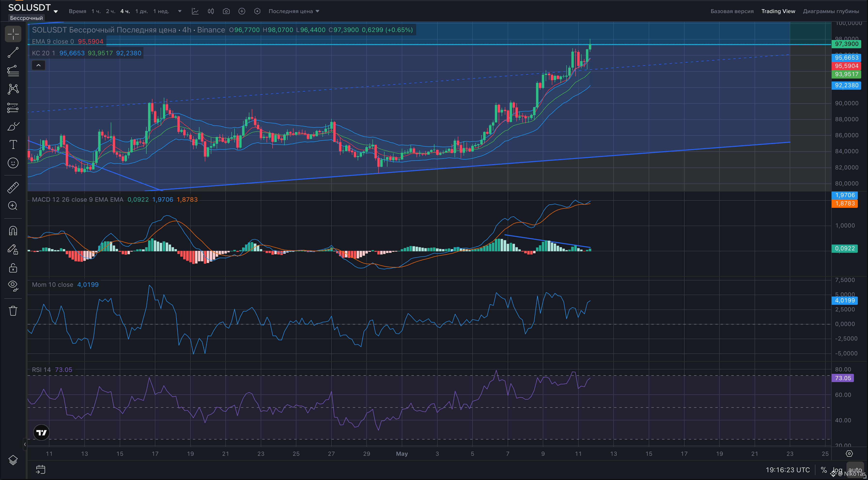
Task: Click the MACD histogram tag 0,0922
Action: pyautogui.click(x=845, y=248)
